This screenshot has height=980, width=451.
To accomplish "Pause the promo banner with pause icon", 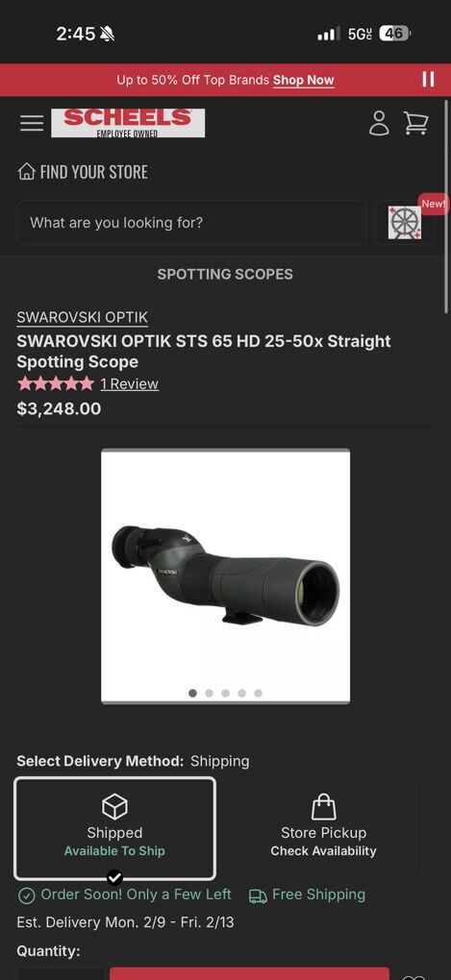I will click(428, 80).
